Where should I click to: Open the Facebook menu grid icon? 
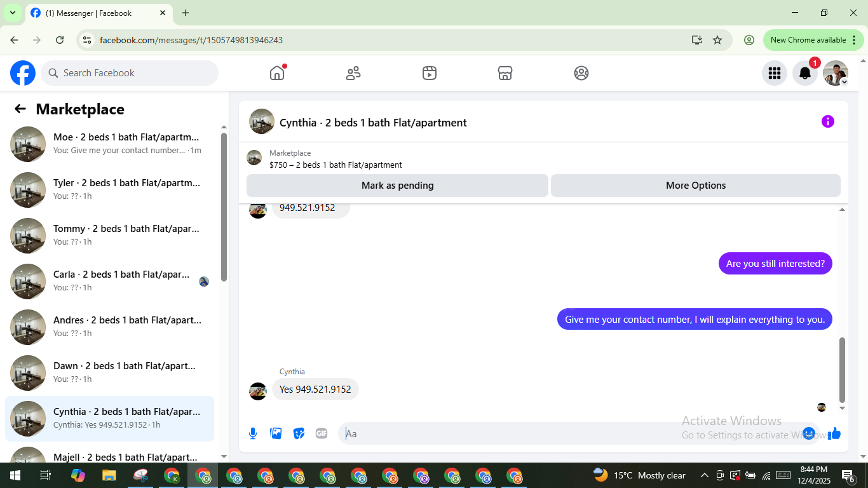tap(775, 73)
